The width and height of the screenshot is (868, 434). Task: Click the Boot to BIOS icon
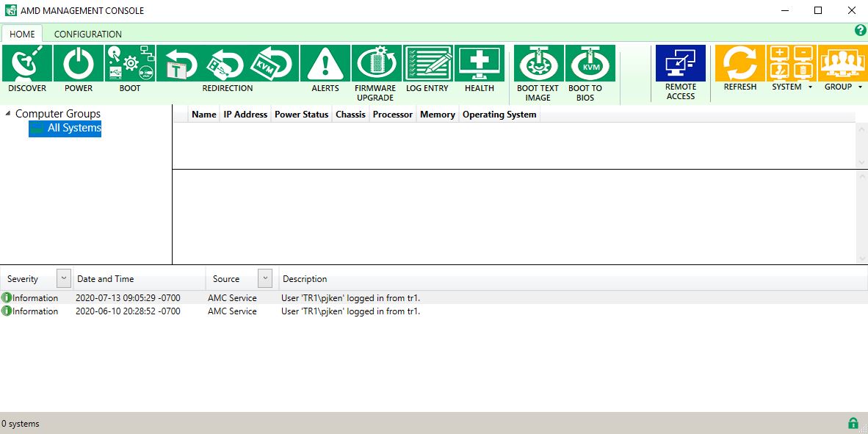[x=590, y=63]
